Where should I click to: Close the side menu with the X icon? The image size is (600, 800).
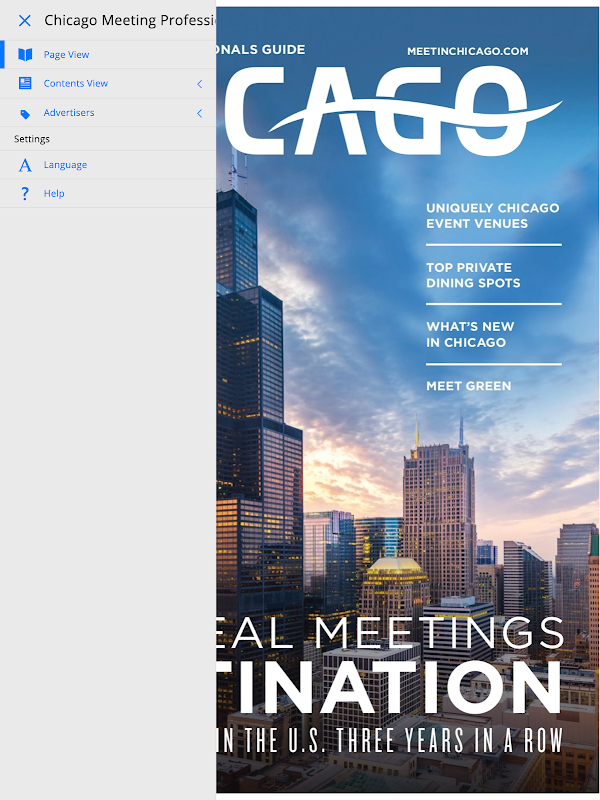click(24, 20)
